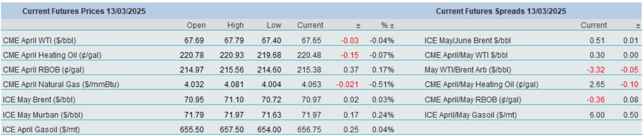The image size is (644, 136).
Task: Click the Current Futures Prices 13/03/2025 heading
Action: coord(84,11)
